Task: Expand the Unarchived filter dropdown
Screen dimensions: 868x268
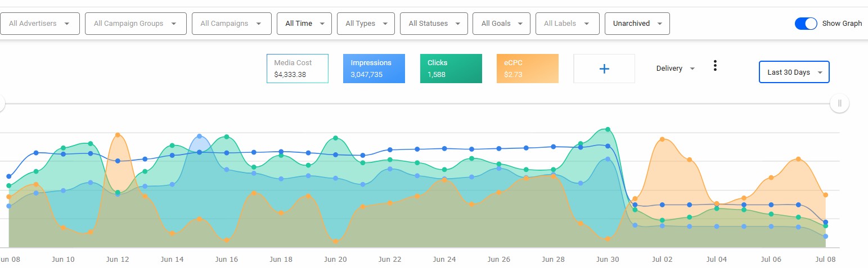Action: [637, 24]
